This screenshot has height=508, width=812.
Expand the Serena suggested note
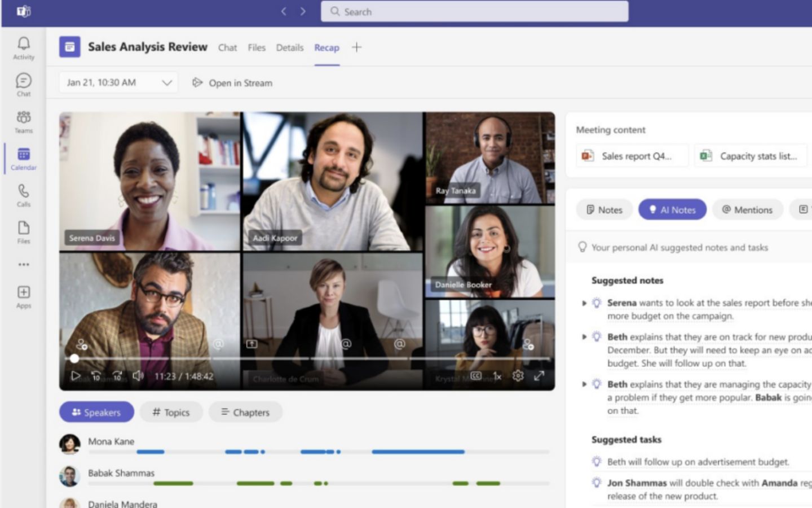pos(584,303)
